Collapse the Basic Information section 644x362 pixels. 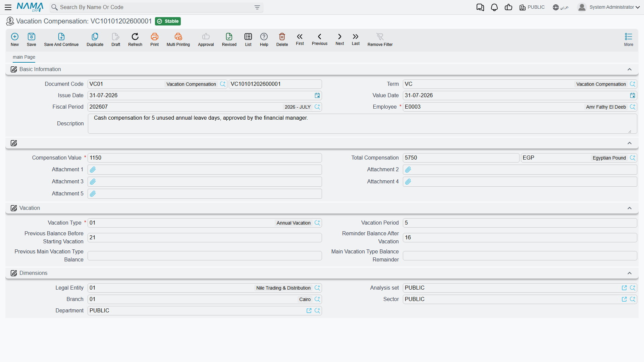click(x=630, y=69)
